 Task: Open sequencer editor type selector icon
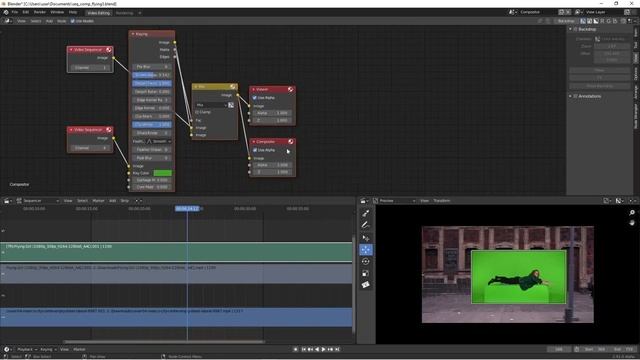(x=8, y=201)
